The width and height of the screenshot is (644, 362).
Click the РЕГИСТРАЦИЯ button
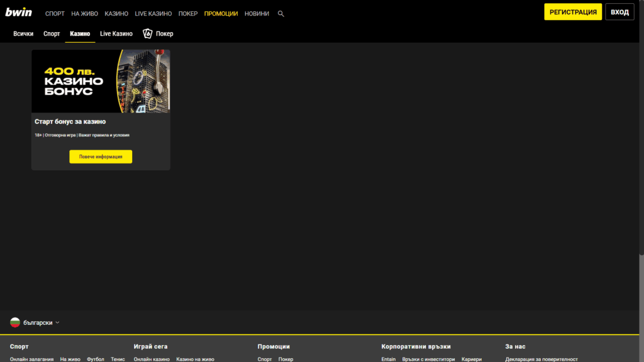(573, 11)
